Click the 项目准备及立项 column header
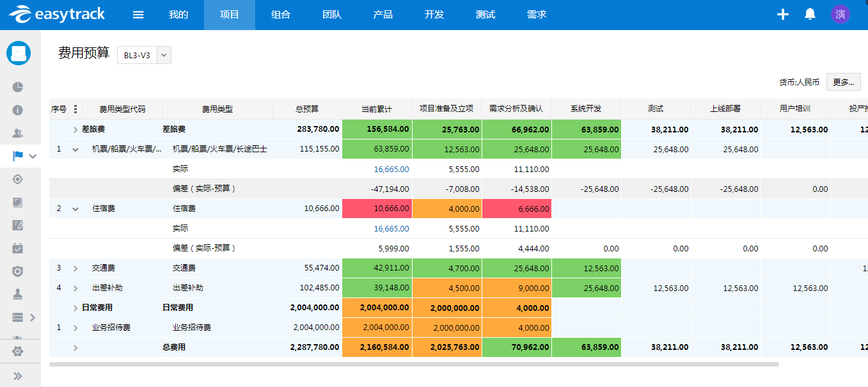This screenshot has height=387, width=868. [x=446, y=109]
